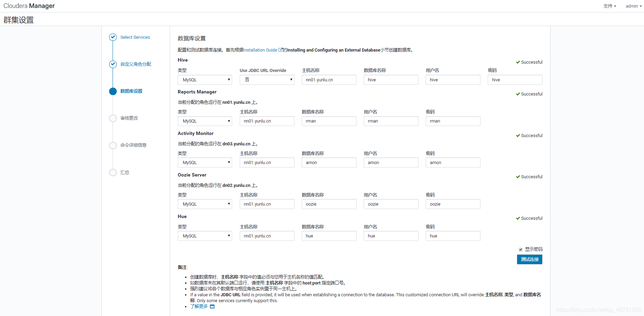
Task: Click the Select Services step checkmark icon
Action: [x=113, y=37]
